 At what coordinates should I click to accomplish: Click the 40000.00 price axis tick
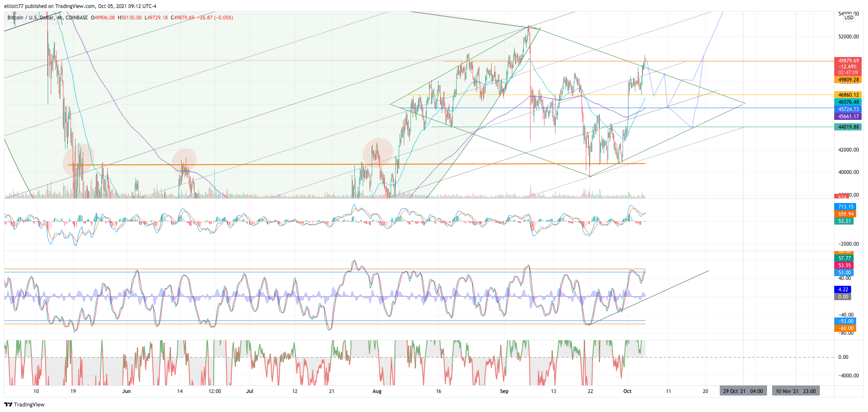tap(849, 172)
